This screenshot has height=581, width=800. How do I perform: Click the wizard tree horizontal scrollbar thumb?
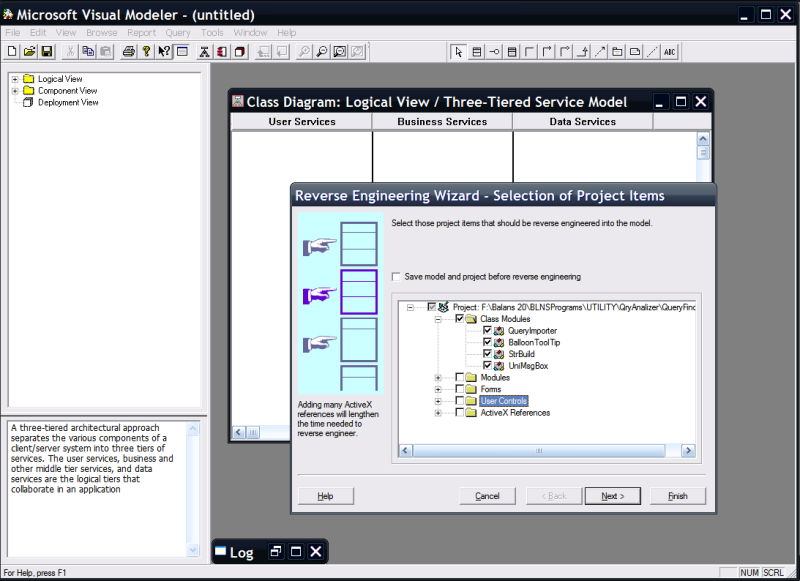pos(539,450)
